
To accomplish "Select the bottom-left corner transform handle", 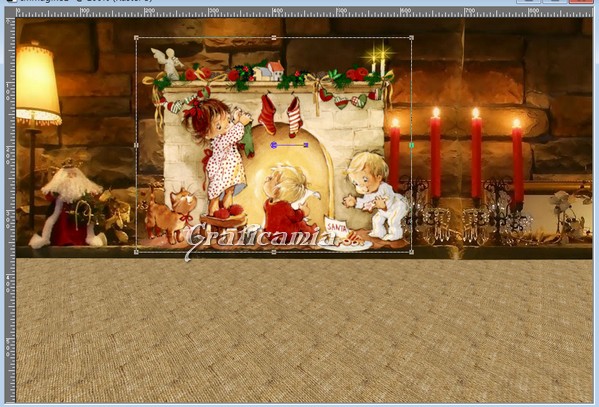I will 136,252.
